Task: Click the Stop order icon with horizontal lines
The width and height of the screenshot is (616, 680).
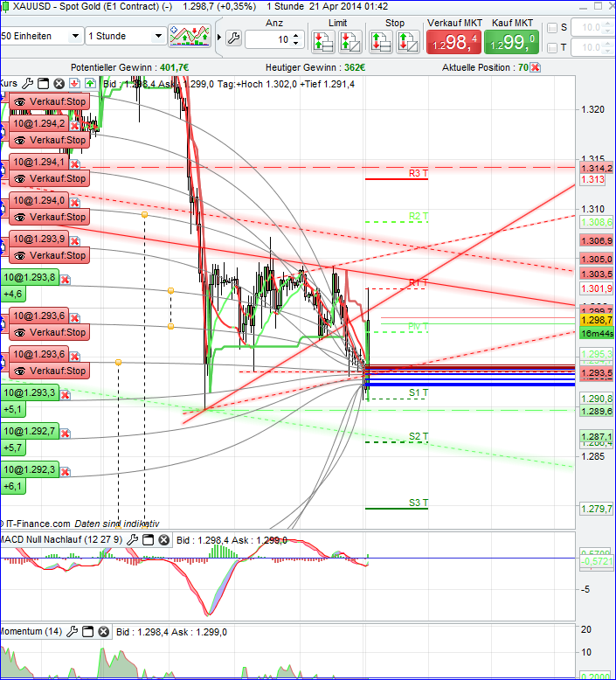Action: pyautogui.click(x=381, y=42)
